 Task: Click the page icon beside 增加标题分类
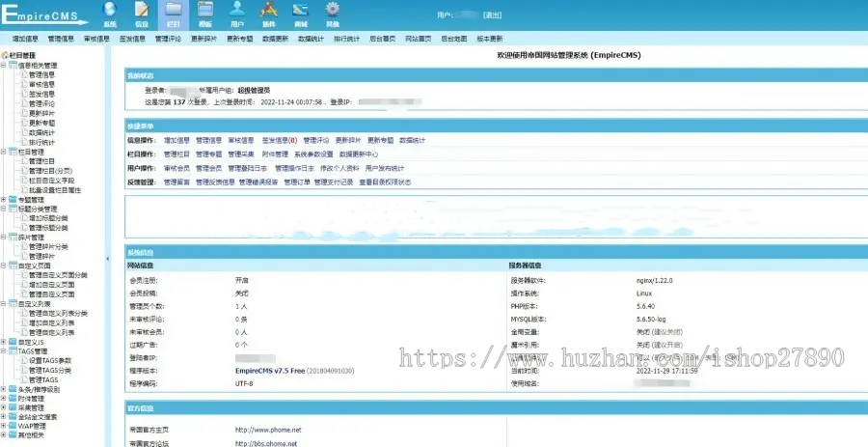(24, 218)
